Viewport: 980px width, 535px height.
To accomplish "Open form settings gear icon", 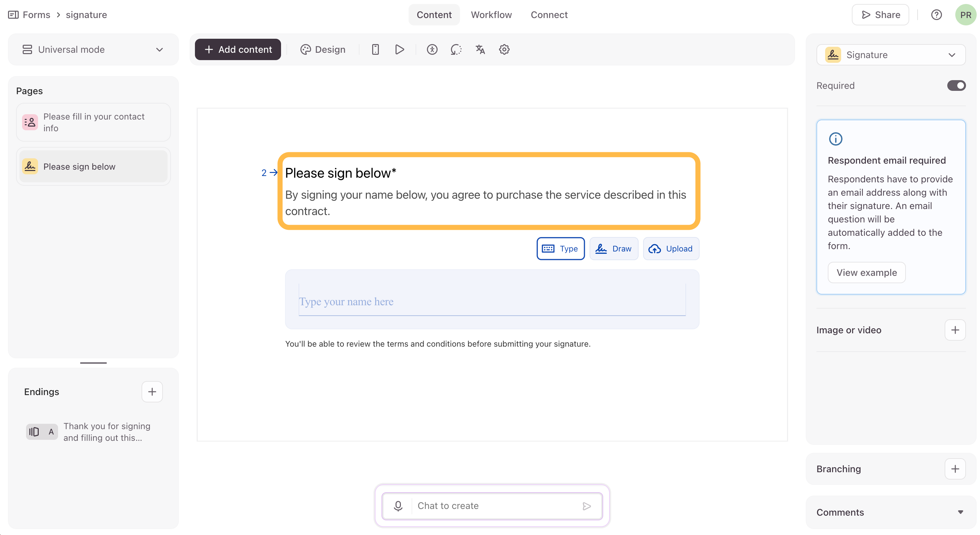I will (x=504, y=49).
